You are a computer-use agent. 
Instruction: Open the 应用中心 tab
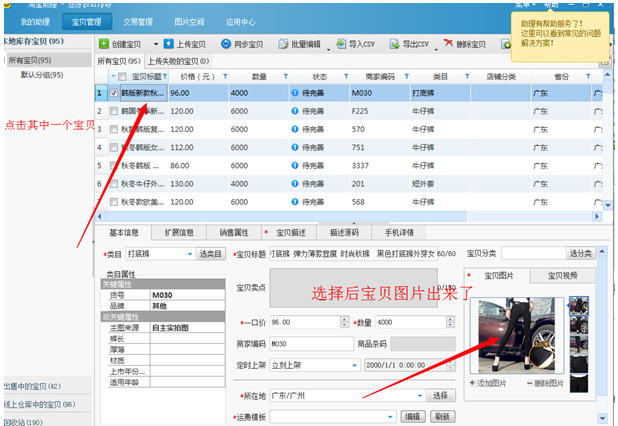coord(240,22)
